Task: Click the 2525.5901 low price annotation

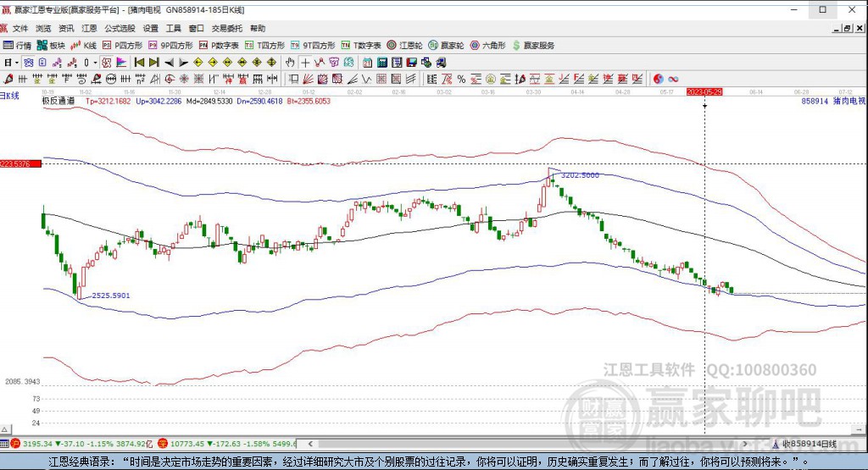Action: (x=111, y=296)
